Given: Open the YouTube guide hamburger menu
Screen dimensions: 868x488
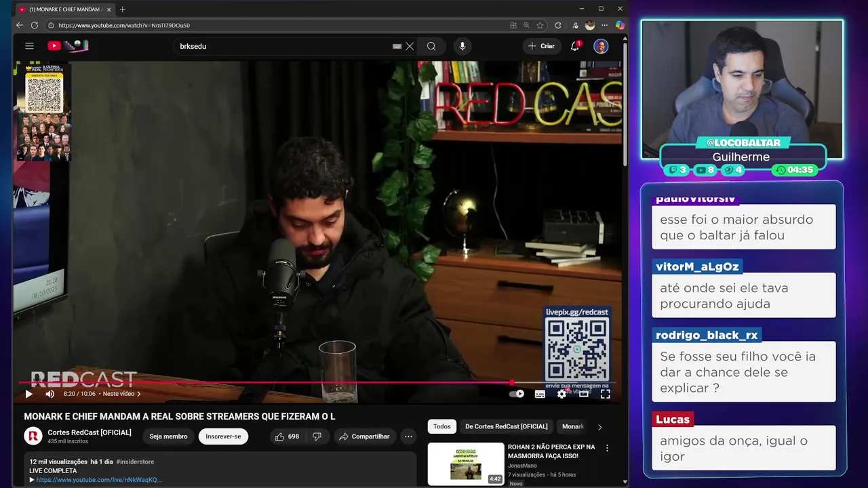Looking at the screenshot, I should (29, 46).
